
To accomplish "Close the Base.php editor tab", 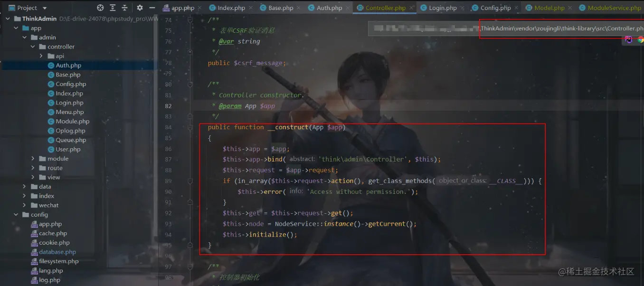I will point(298,8).
